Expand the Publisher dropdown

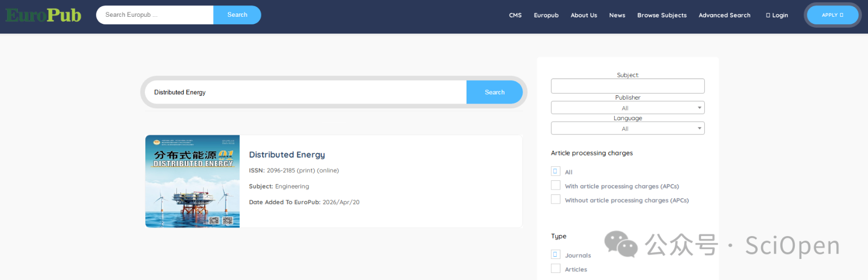[628, 108]
